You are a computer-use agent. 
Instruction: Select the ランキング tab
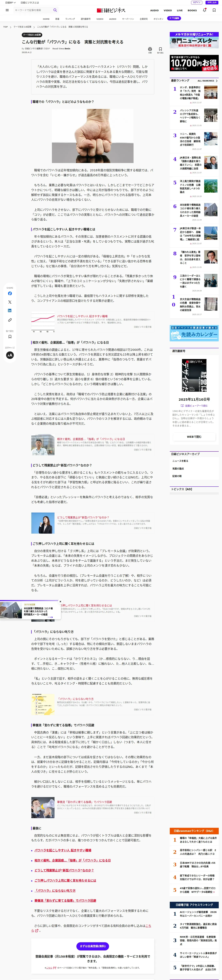click(70, 19)
